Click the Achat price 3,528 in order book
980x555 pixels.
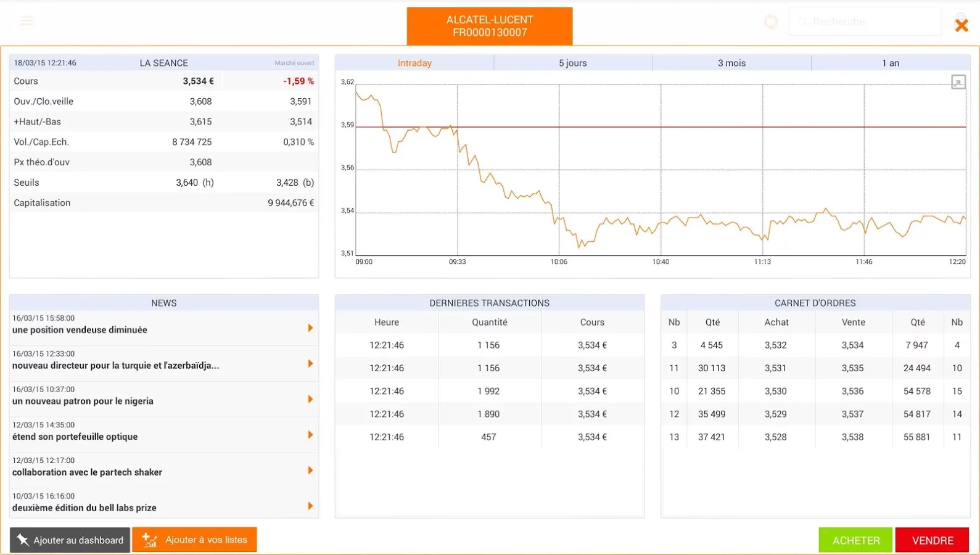[775, 437]
